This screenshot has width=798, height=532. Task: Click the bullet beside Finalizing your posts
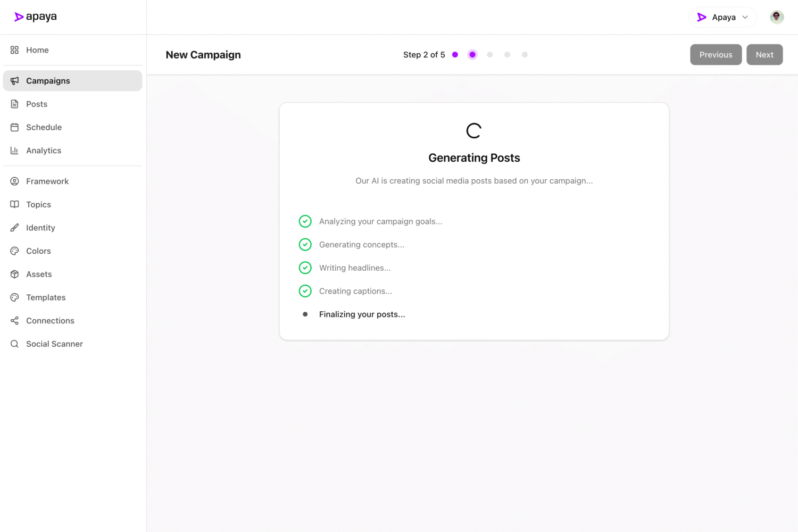point(305,314)
